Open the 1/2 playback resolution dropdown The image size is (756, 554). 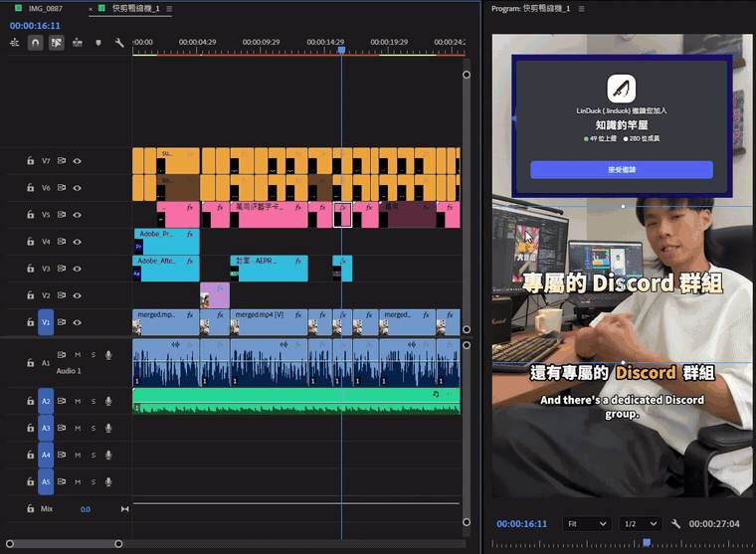tap(641, 524)
